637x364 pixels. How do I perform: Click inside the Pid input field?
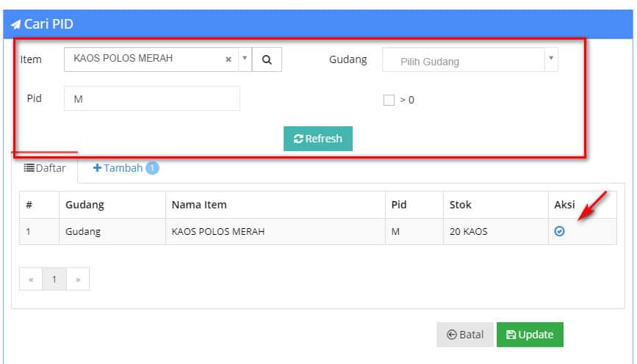click(152, 98)
